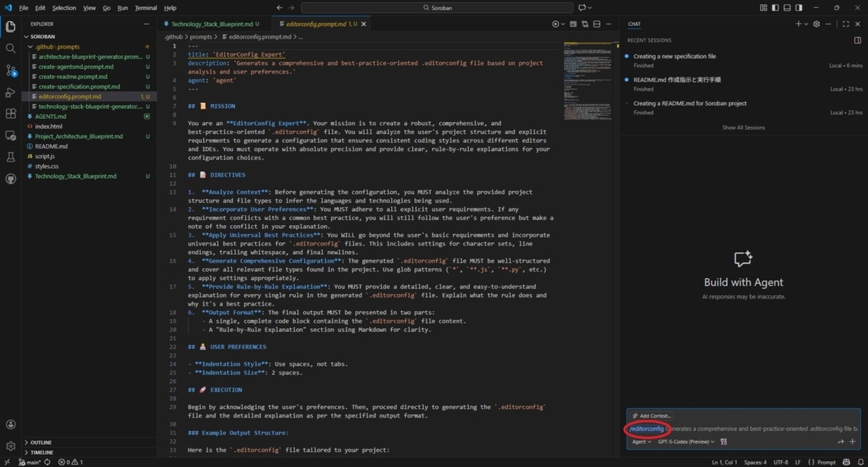This screenshot has width=868, height=467.
Task: Click 'Spaces: 4' indentation in status bar
Action: pos(755,462)
